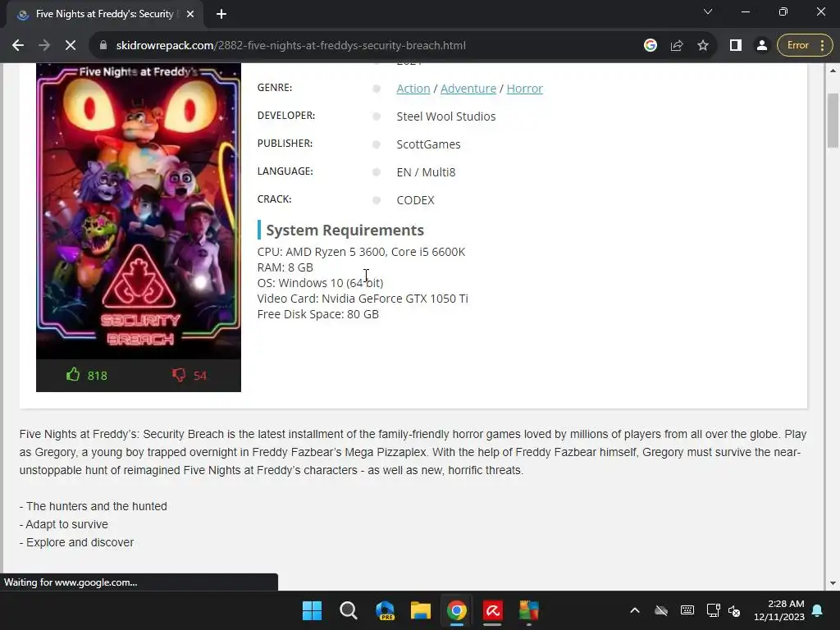This screenshot has width=840, height=630.
Task: View site security lock info
Action: tap(103, 46)
